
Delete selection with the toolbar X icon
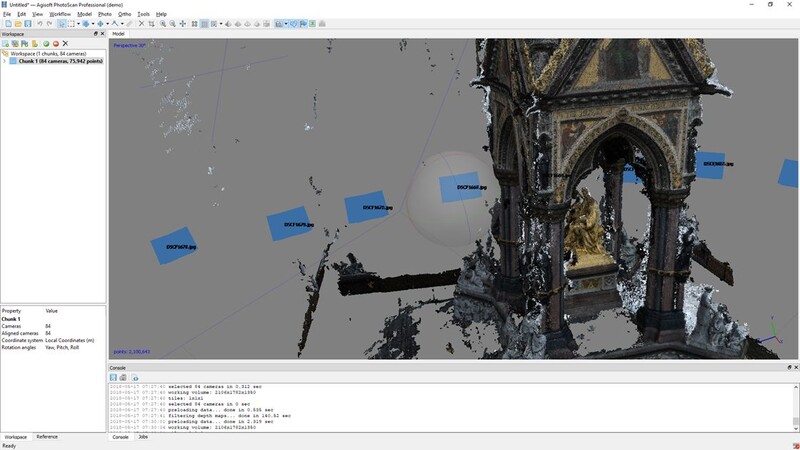point(141,23)
